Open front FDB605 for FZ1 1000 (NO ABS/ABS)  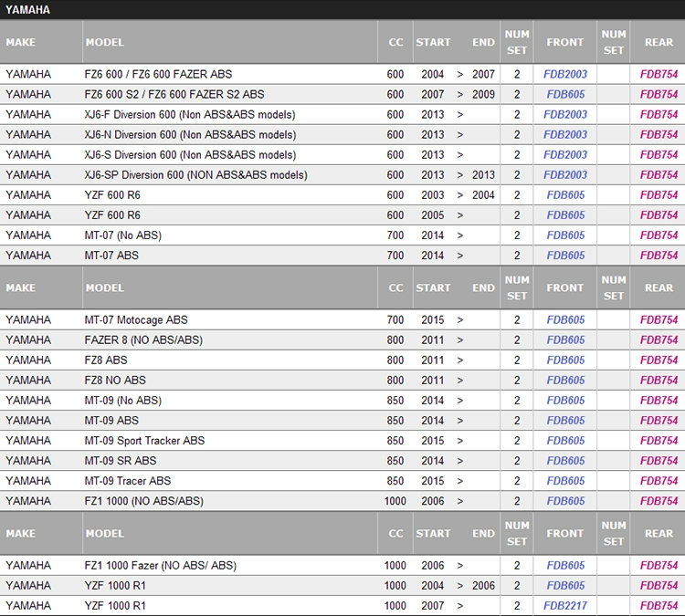[x=565, y=500]
